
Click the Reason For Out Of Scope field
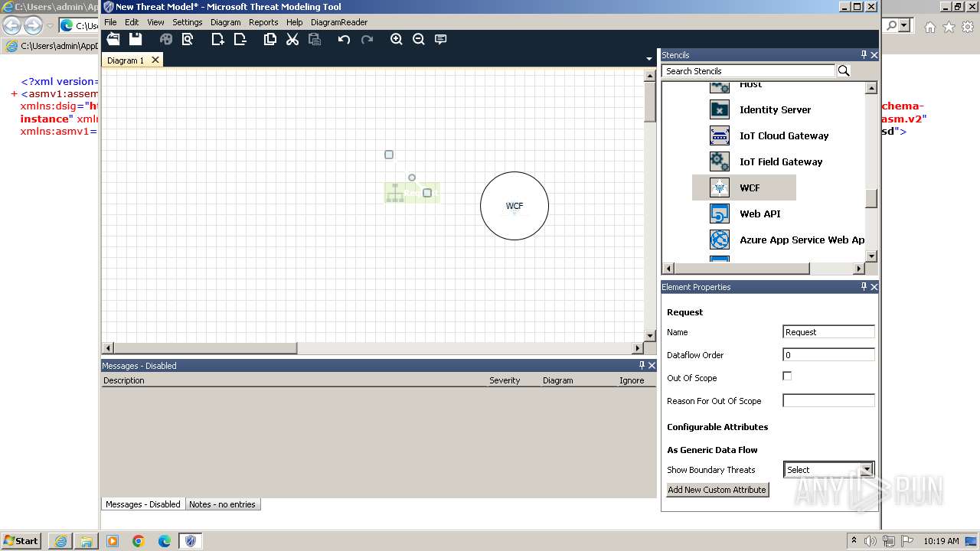[x=828, y=400]
